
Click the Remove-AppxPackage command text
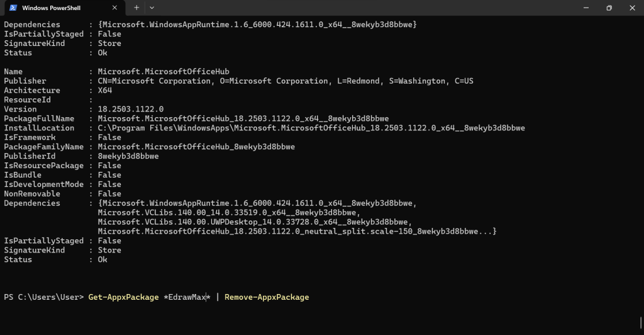coord(267,297)
